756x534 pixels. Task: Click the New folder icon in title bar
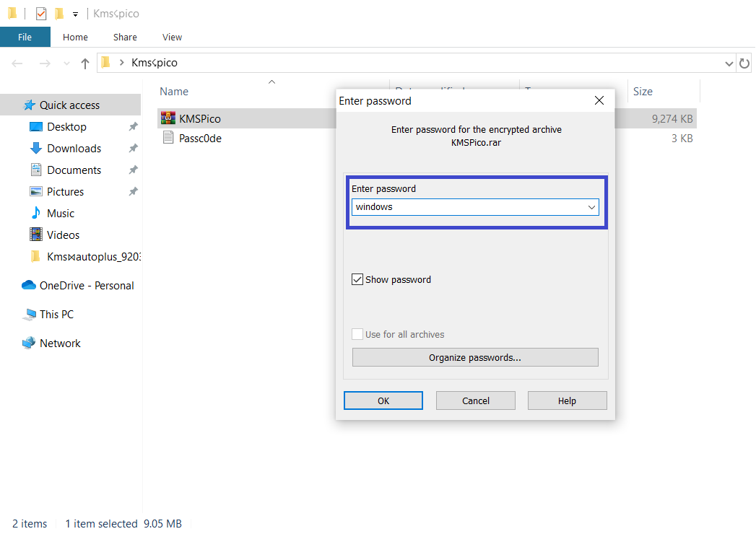(x=59, y=14)
